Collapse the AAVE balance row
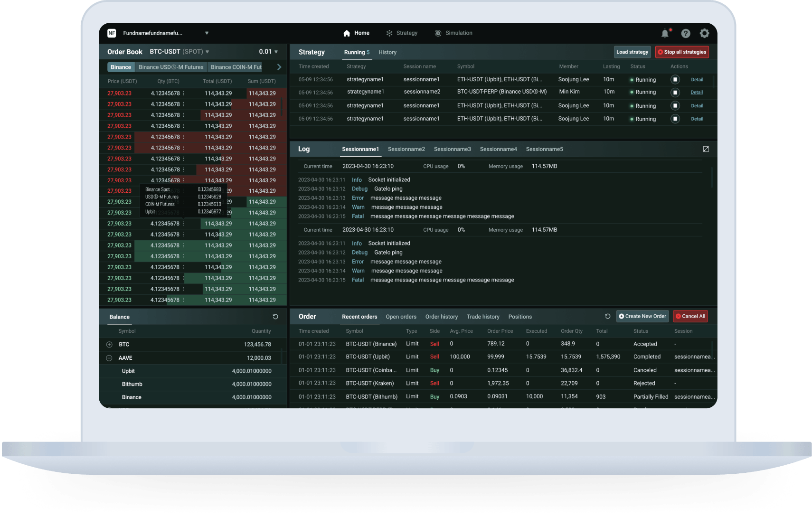 pyautogui.click(x=110, y=357)
